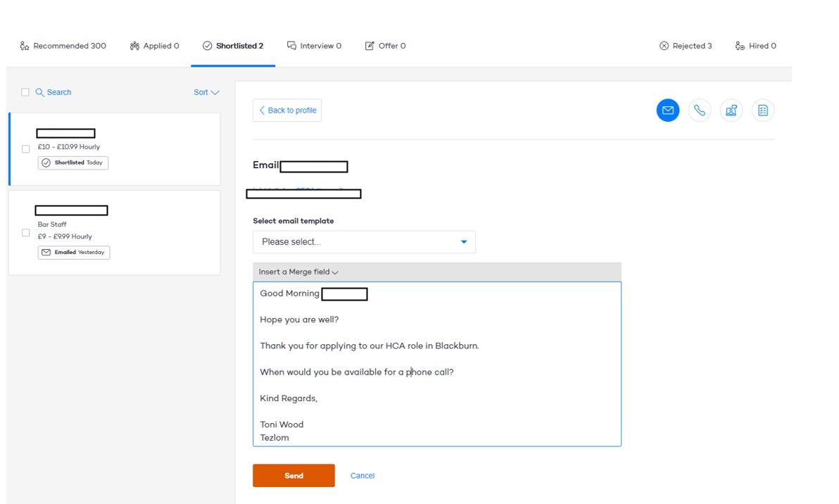Go Back to profile
Viewport: 839px width, 504px height.
pyautogui.click(x=287, y=111)
